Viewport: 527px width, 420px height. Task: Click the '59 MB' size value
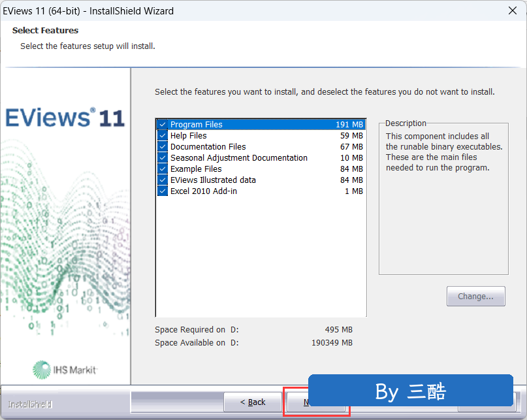tap(351, 135)
